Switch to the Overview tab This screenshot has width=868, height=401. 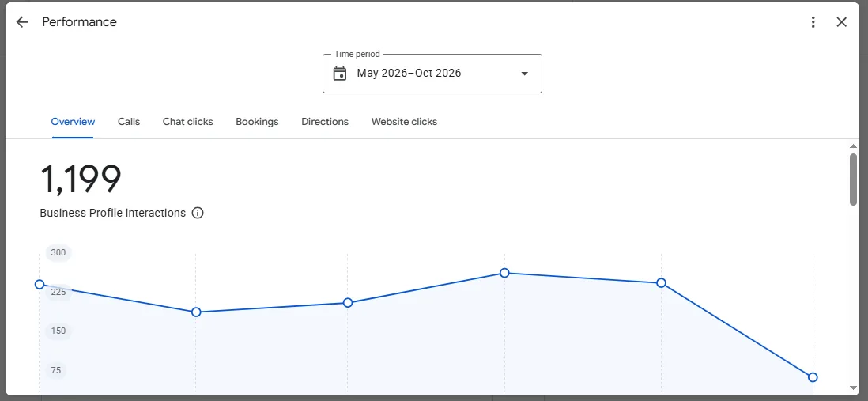(x=73, y=122)
